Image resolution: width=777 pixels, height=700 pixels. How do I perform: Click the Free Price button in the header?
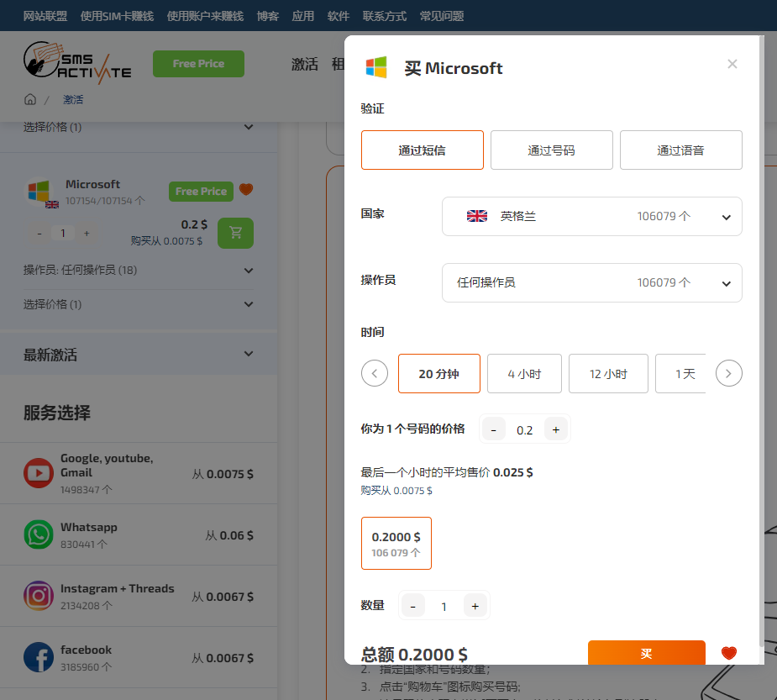[198, 64]
